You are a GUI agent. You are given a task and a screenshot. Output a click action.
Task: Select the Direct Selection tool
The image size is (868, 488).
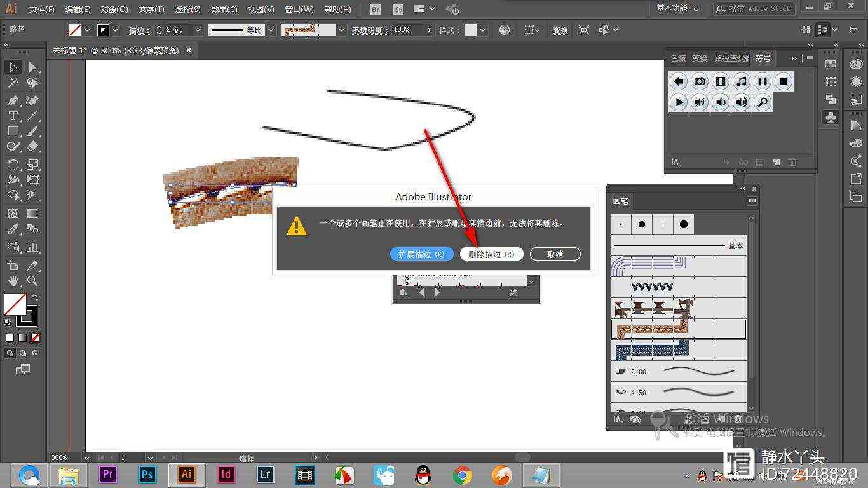pyautogui.click(x=32, y=67)
